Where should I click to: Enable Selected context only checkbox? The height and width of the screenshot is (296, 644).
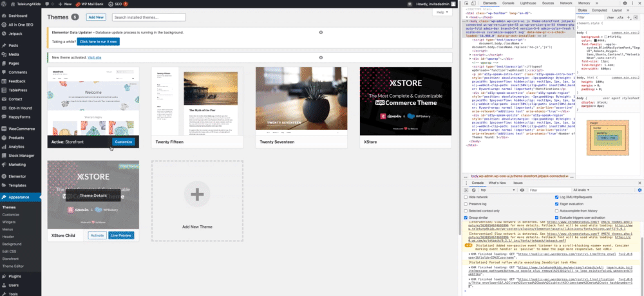(x=466, y=210)
